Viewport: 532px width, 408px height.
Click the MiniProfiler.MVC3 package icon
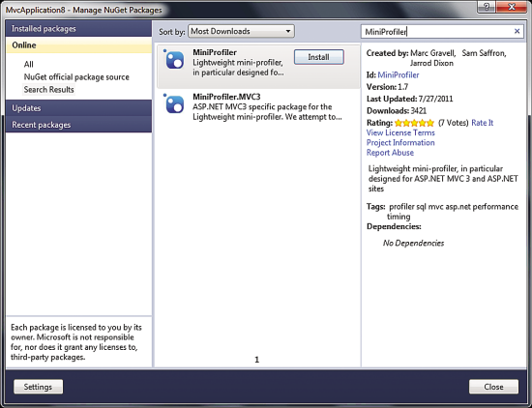coord(174,103)
